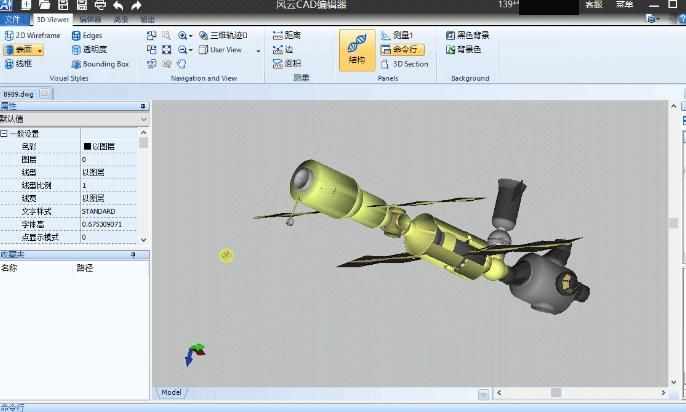Click the Open folder icon
Screen dimensions: 686x412
44,5
